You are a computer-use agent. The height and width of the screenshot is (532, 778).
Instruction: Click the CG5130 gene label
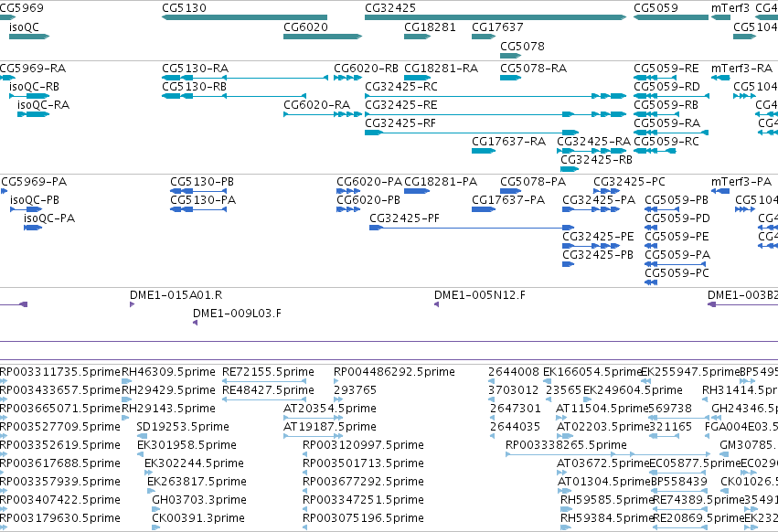(184, 8)
